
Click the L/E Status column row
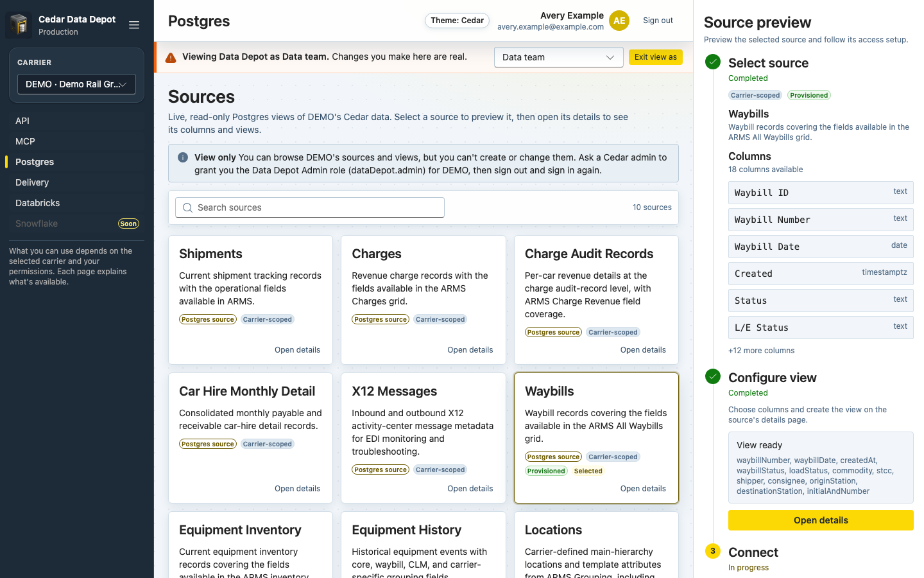click(821, 328)
